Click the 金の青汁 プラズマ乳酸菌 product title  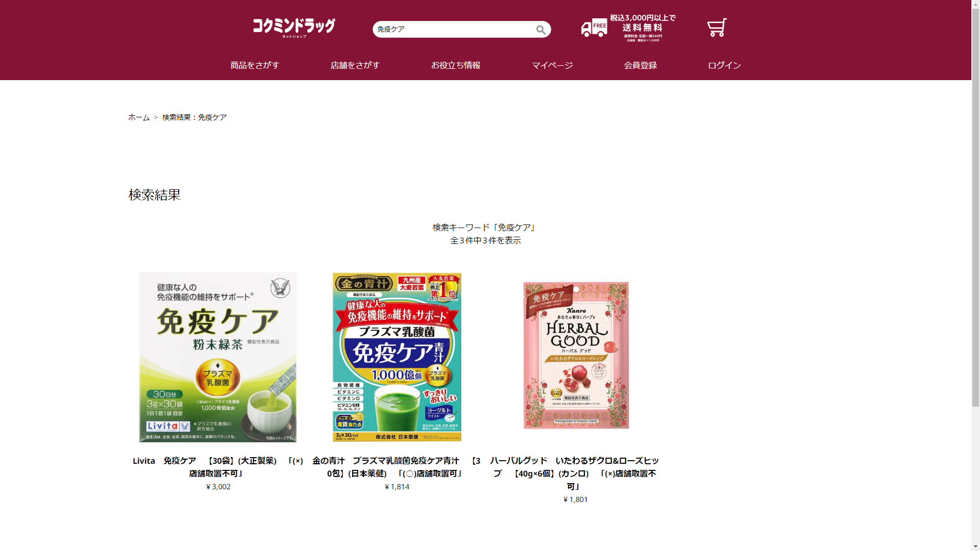pos(397,467)
